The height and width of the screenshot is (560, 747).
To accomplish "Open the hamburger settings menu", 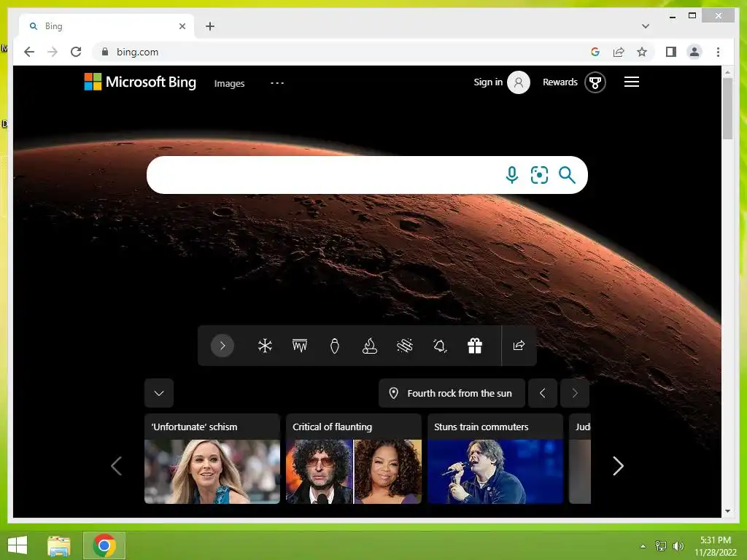I will click(x=631, y=82).
